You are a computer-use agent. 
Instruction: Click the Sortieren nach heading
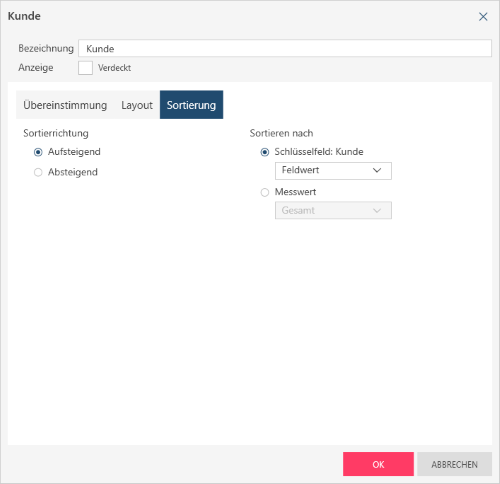pyautogui.click(x=281, y=133)
